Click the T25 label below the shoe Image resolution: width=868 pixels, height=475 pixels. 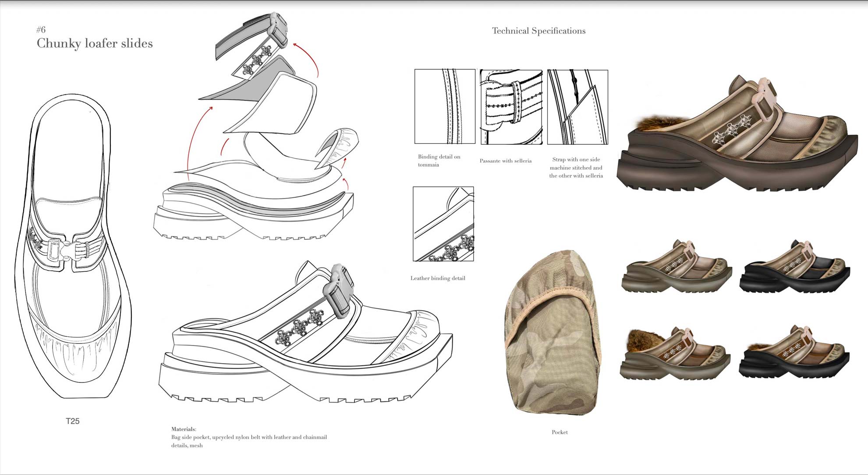coord(73,421)
